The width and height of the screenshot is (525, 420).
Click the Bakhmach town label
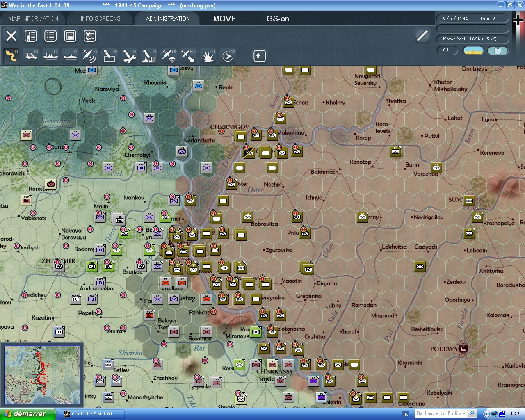click(x=324, y=172)
